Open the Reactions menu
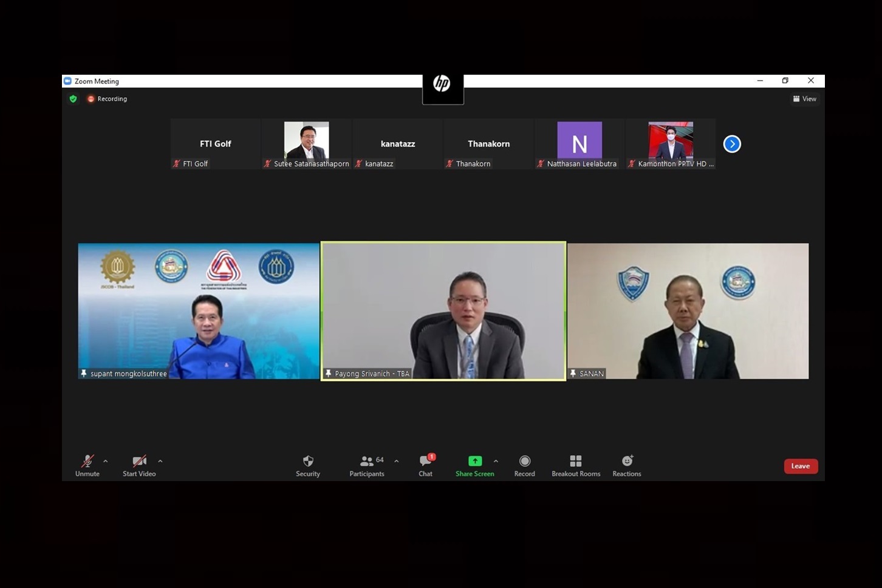882x588 pixels. (x=627, y=465)
